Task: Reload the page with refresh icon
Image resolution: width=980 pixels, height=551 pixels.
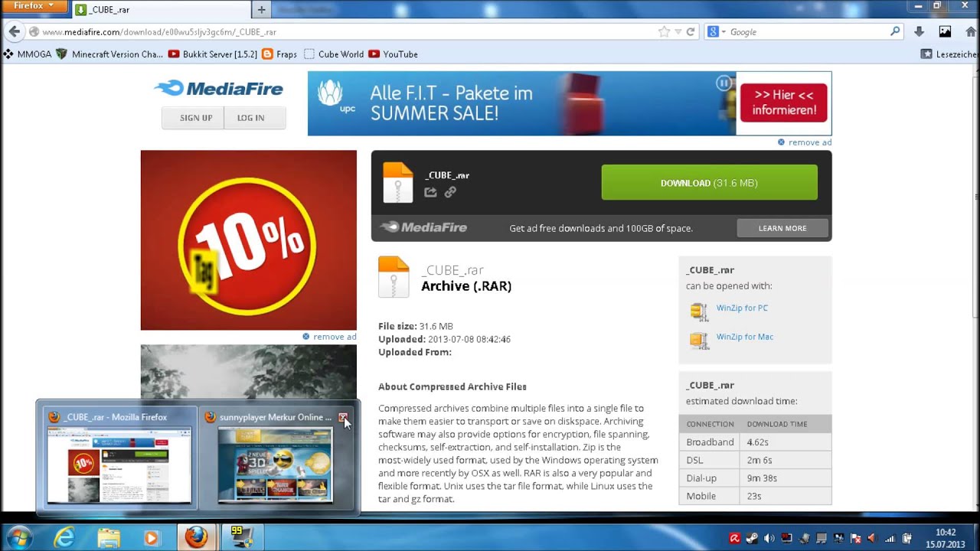Action: tap(691, 32)
